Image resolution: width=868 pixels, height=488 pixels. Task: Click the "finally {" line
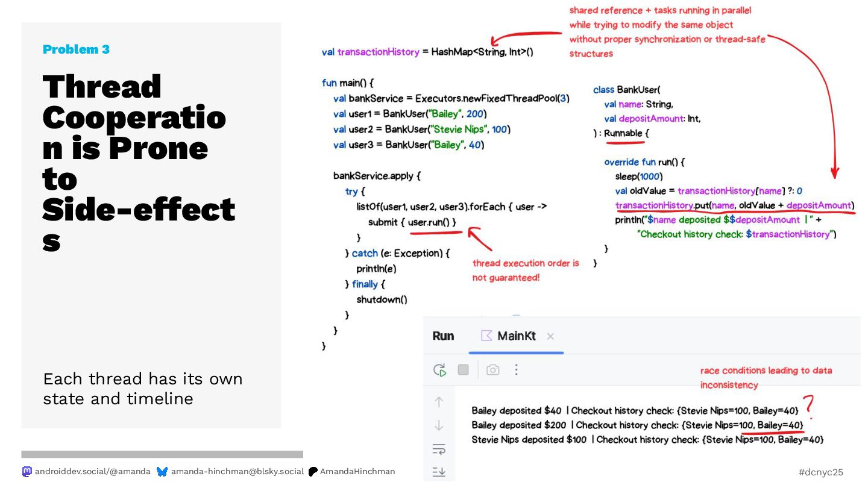(x=365, y=284)
